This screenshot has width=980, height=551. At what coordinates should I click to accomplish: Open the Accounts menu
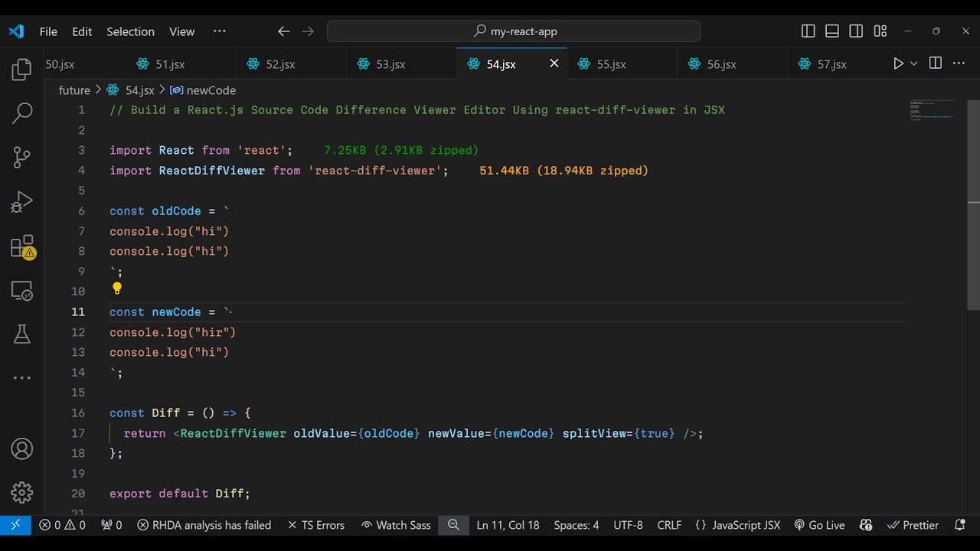point(21,449)
